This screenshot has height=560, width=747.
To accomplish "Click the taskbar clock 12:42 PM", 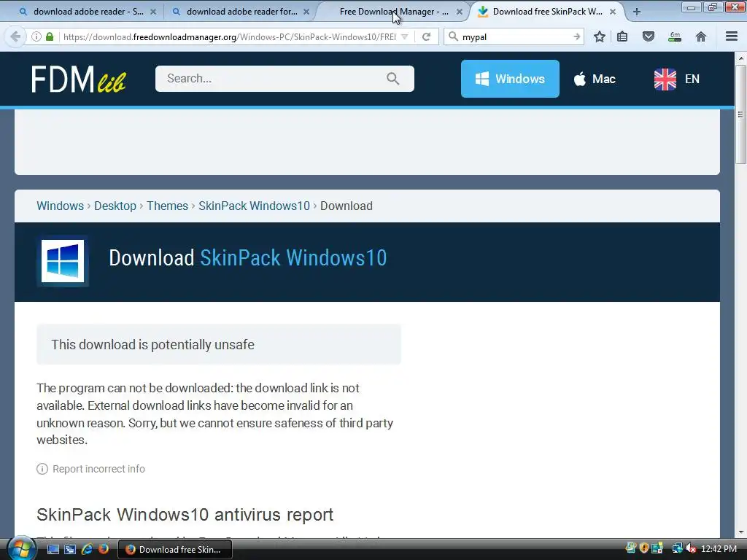I will [719, 549].
